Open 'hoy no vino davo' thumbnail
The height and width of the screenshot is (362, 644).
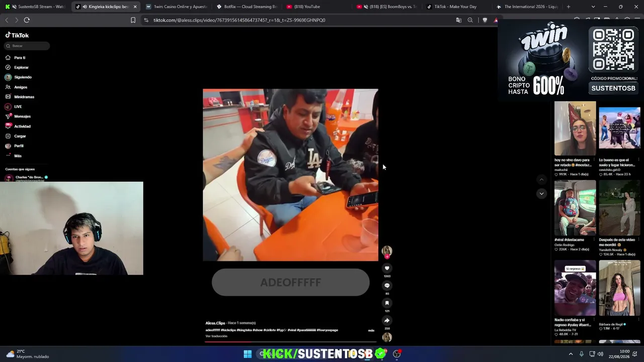click(x=575, y=128)
